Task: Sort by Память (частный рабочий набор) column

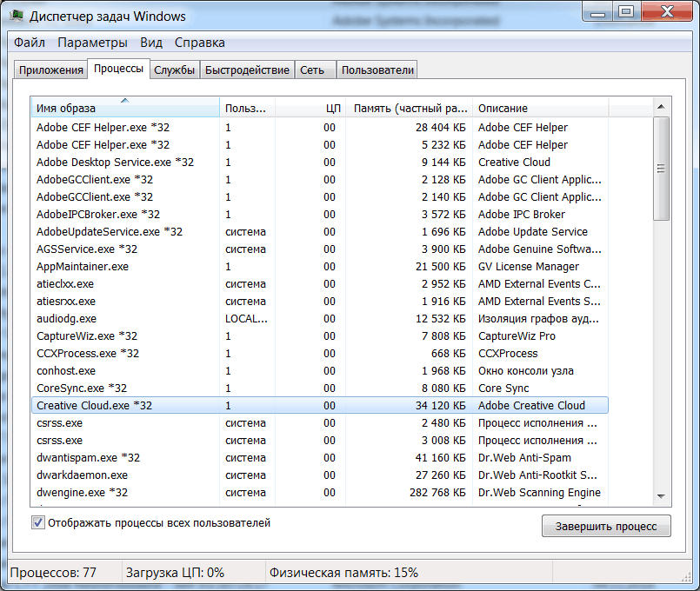Action: click(x=409, y=108)
